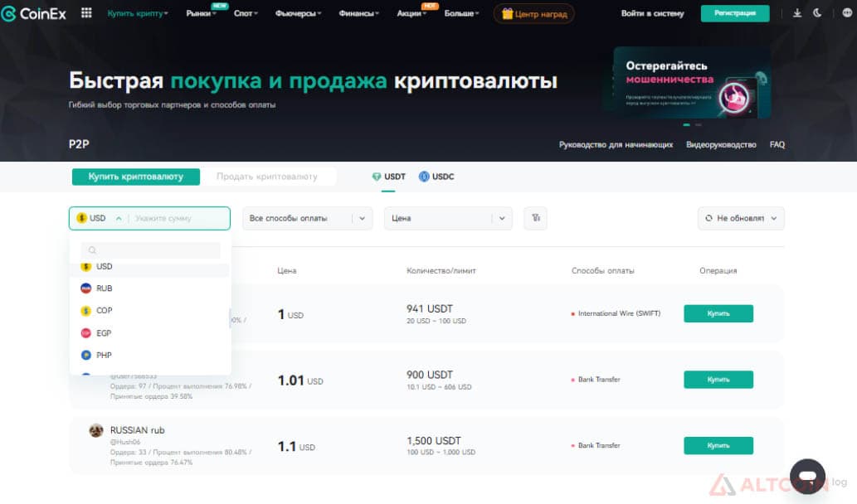This screenshot has width=857, height=504.
Task: Select the USDT tab label
Action: (395, 177)
